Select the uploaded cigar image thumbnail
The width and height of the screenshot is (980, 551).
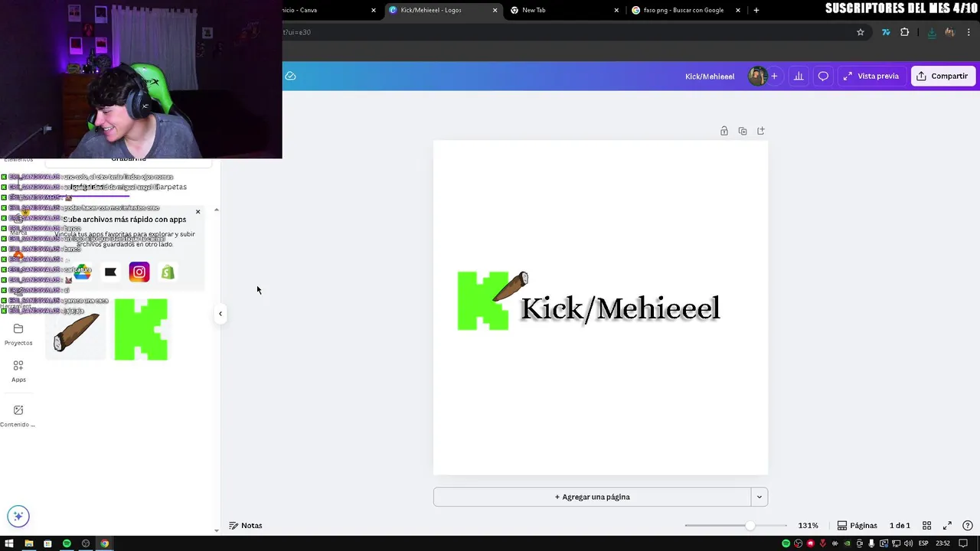tap(76, 330)
